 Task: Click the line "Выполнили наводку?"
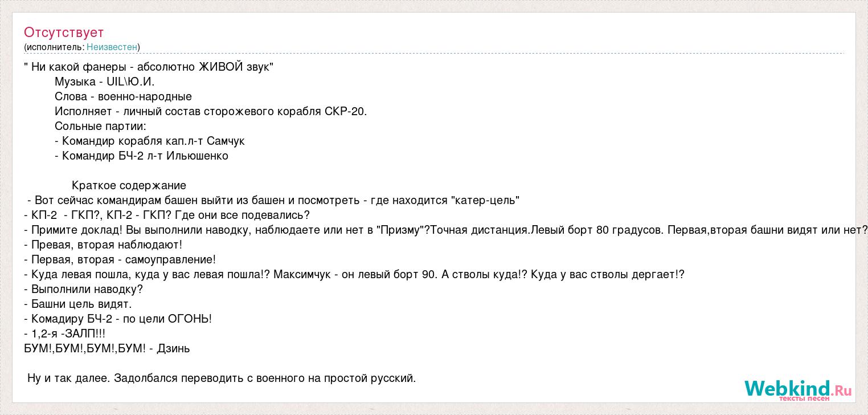click(x=84, y=289)
